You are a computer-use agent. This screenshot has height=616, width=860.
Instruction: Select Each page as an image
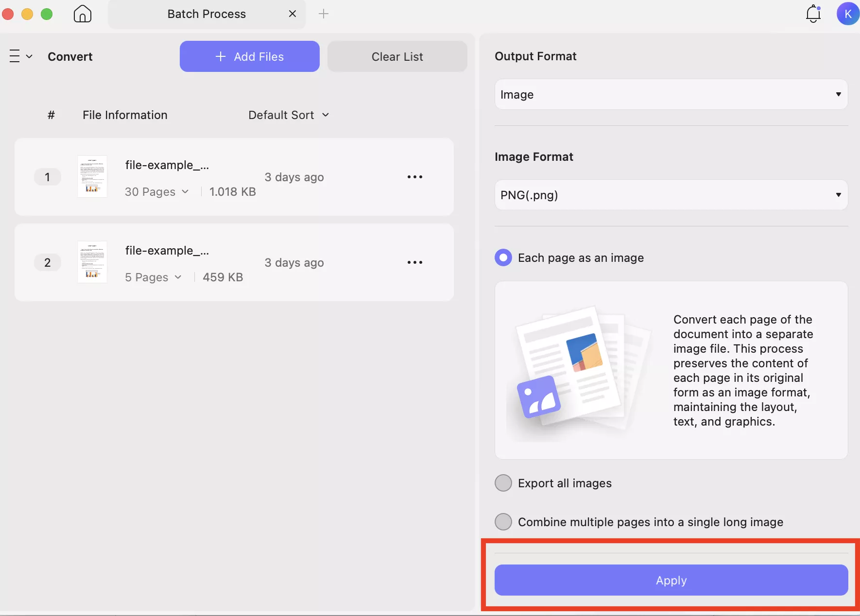coord(503,257)
